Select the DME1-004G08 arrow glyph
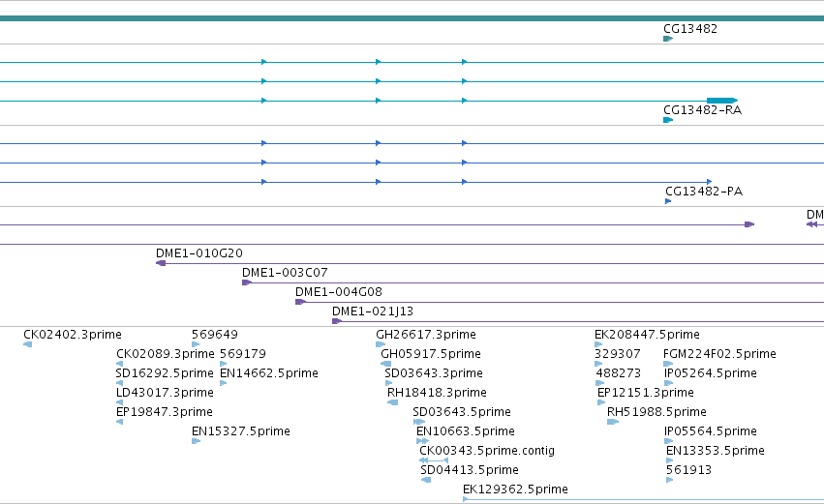Screen dimensions: 824x504 pyautogui.click(x=300, y=302)
